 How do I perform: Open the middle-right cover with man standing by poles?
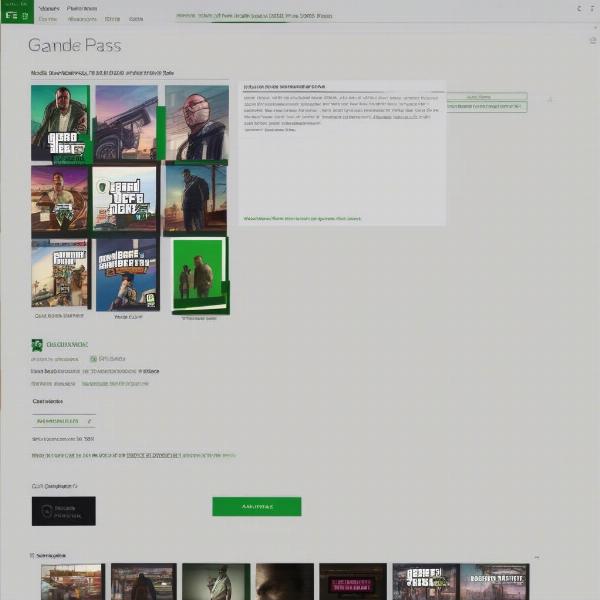(195, 199)
